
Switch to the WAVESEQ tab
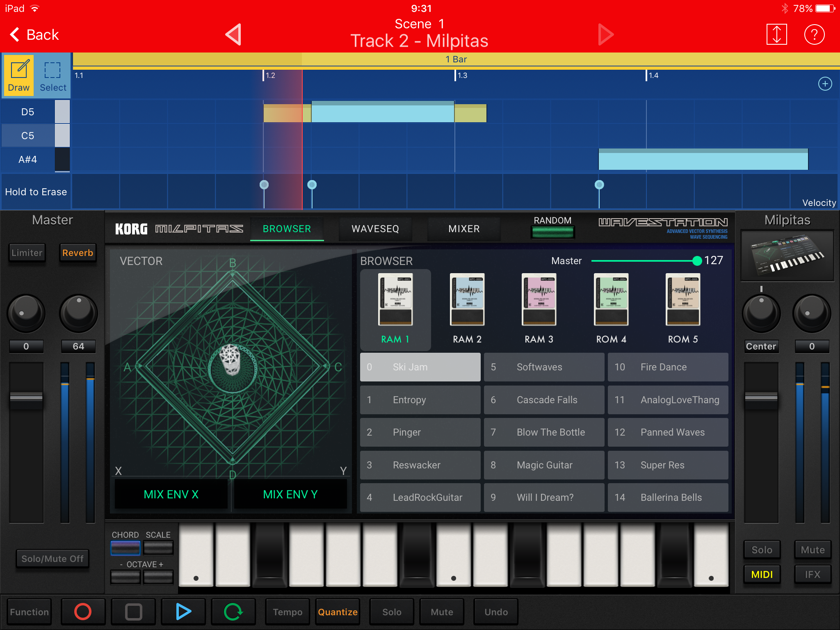tap(375, 228)
